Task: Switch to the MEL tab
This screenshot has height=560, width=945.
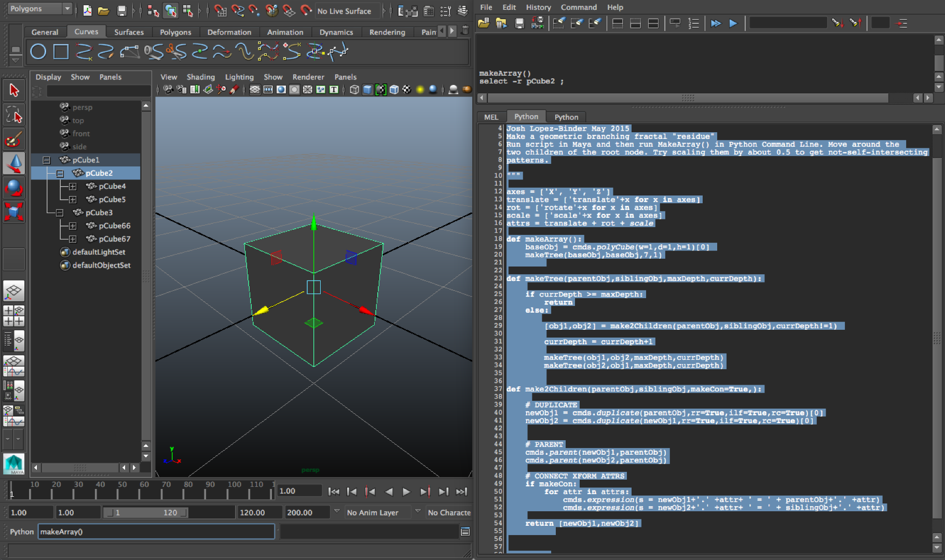Action: coord(491,117)
